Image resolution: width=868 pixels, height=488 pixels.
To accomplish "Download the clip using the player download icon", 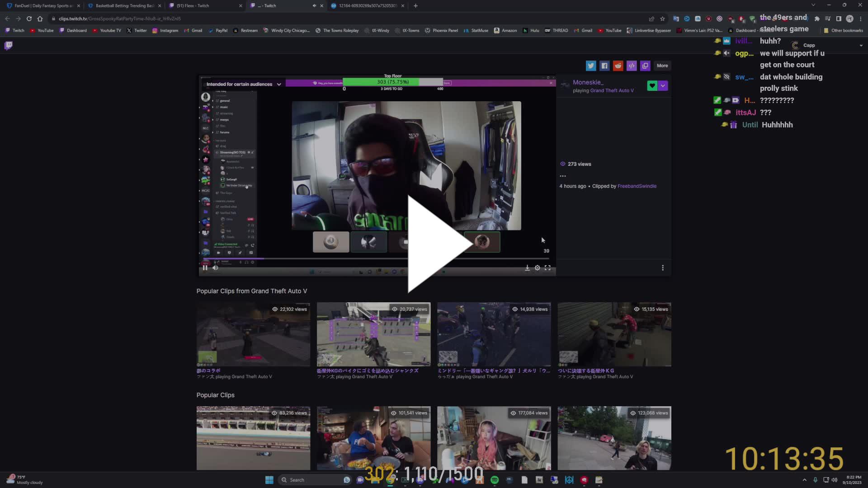I will pos(527,267).
